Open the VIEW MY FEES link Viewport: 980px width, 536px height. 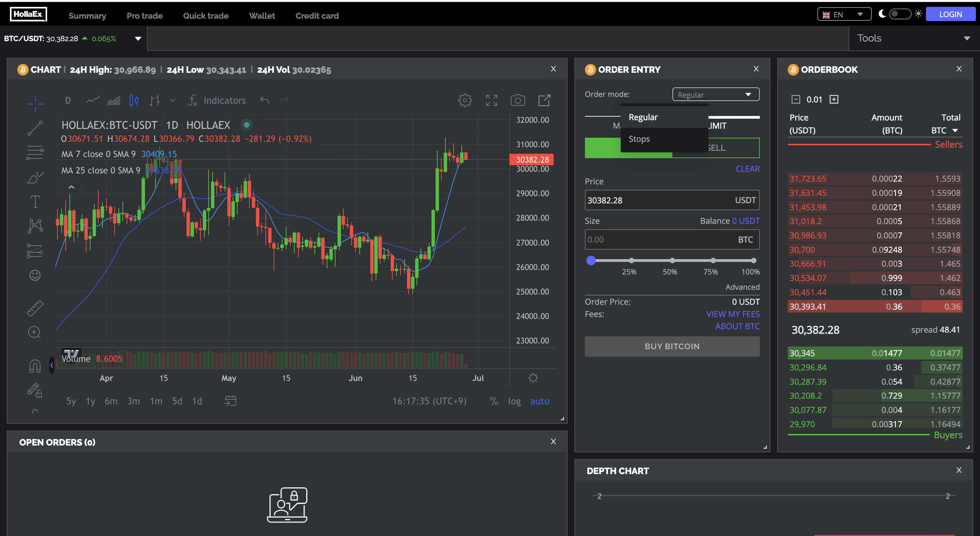733,314
